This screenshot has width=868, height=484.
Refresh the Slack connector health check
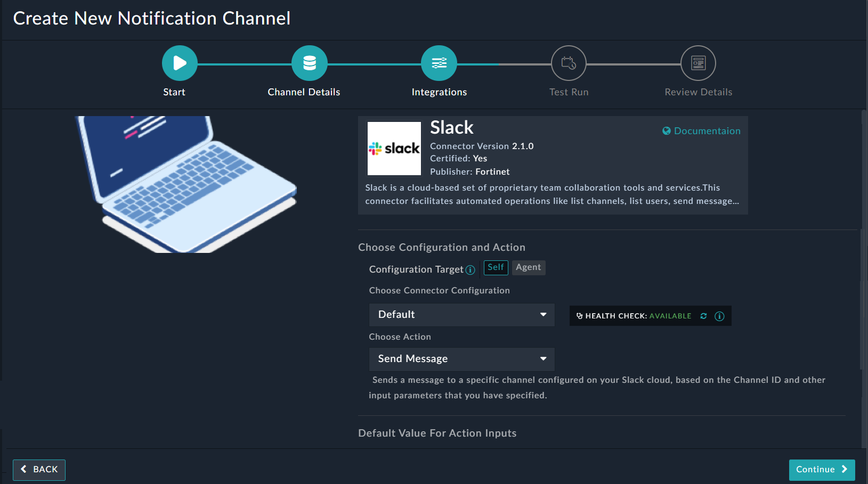(703, 316)
